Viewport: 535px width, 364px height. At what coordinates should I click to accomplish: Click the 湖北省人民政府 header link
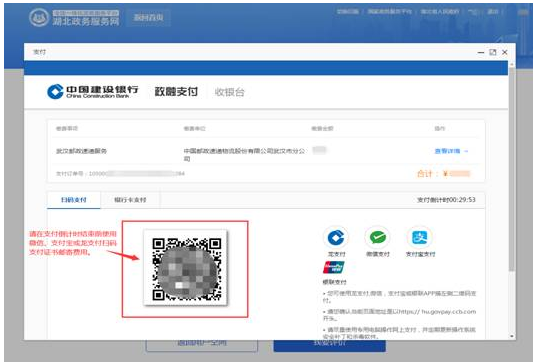(440, 12)
